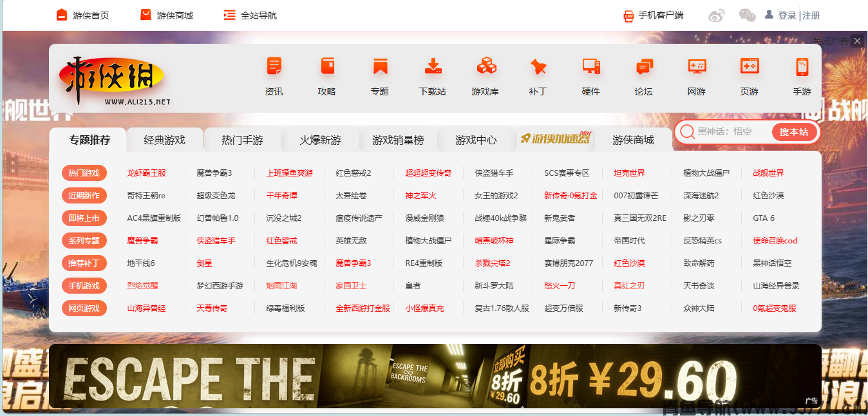This screenshot has width=868, height=416.
Task: Open the 页游 gamepad icon
Action: pyautogui.click(x=750, y=66)
